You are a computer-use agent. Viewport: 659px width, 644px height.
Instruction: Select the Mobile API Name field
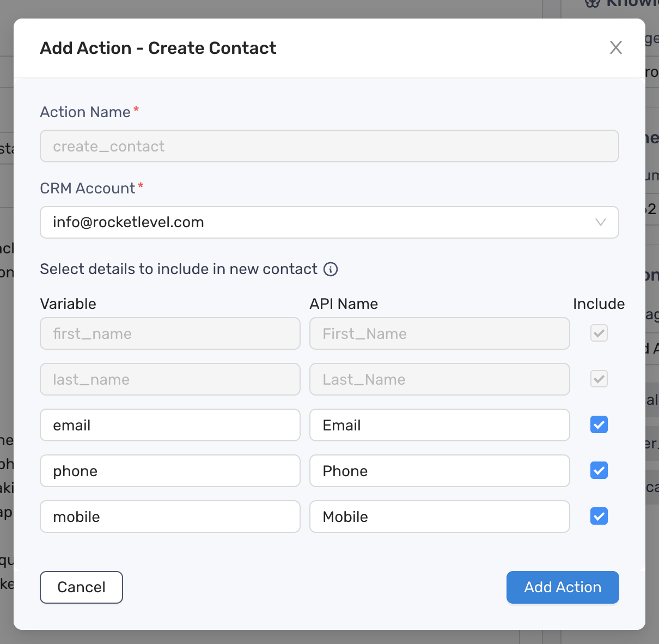click(439, 517)
